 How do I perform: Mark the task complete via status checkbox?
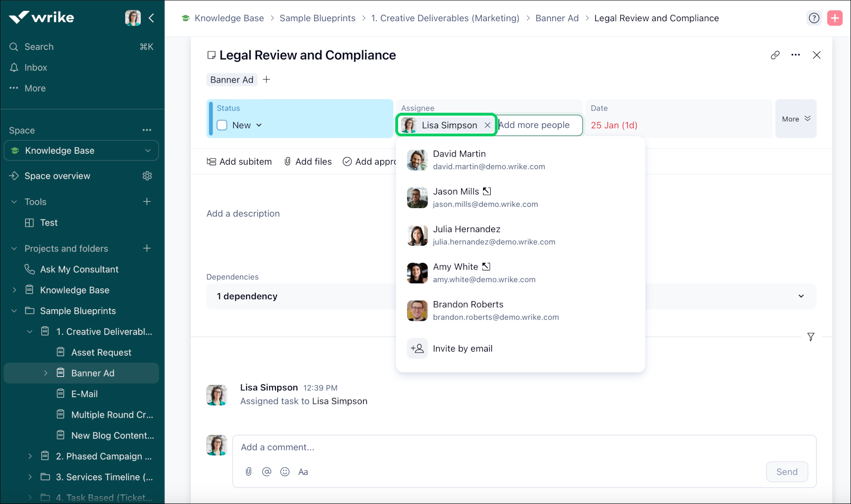[x=222, y=125]
